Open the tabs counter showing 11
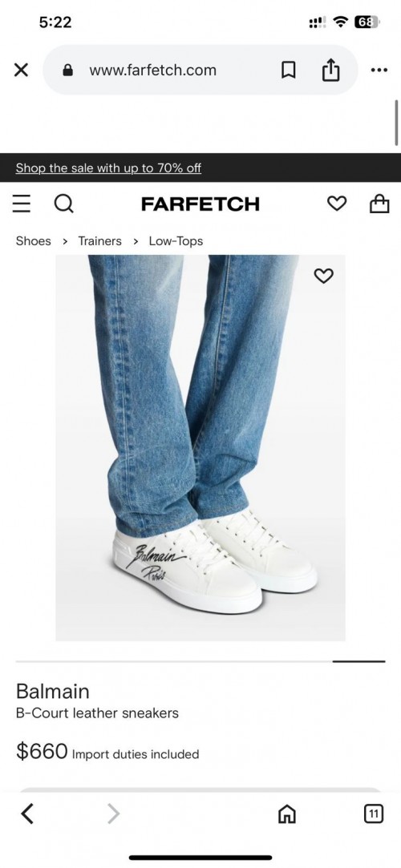 tap(374, 813)
